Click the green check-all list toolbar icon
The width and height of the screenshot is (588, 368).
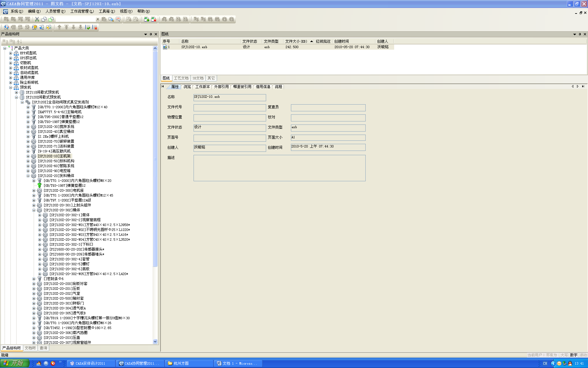[87, 27]
